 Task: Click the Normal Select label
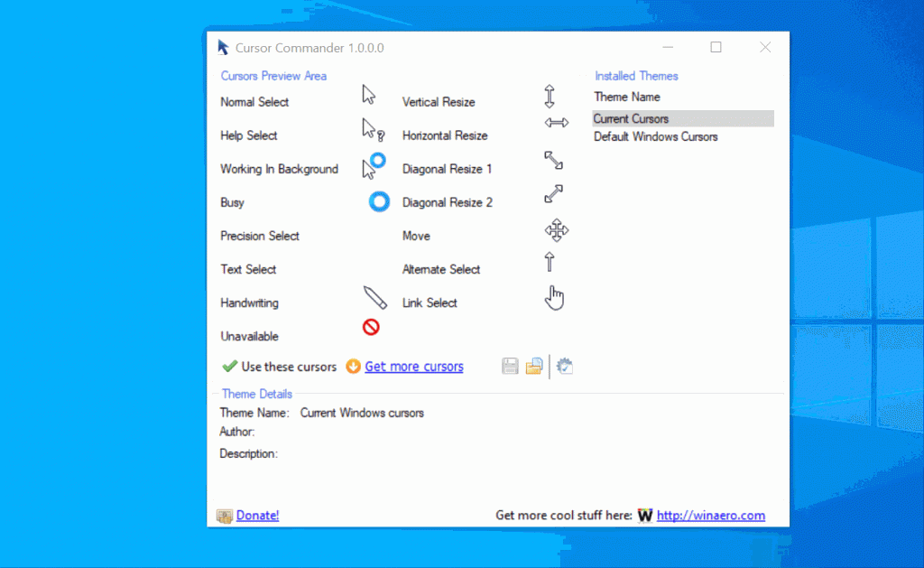[254, 102]
